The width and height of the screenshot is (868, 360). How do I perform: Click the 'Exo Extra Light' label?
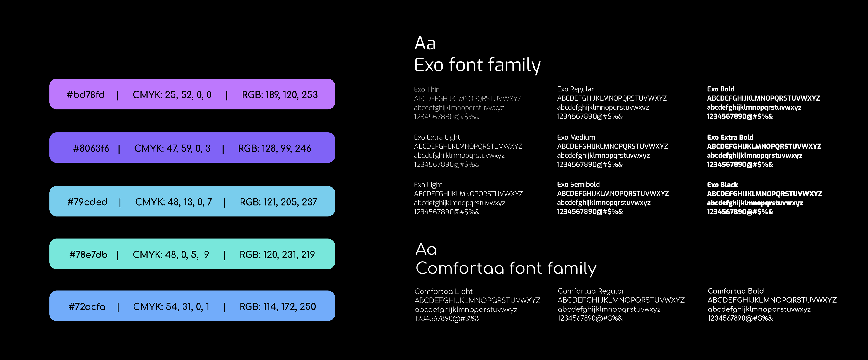[x=437, y=137]
